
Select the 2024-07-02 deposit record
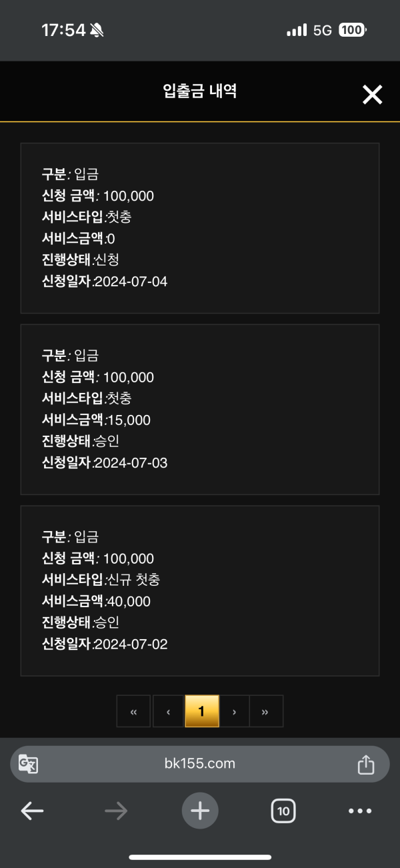[200, 591]
